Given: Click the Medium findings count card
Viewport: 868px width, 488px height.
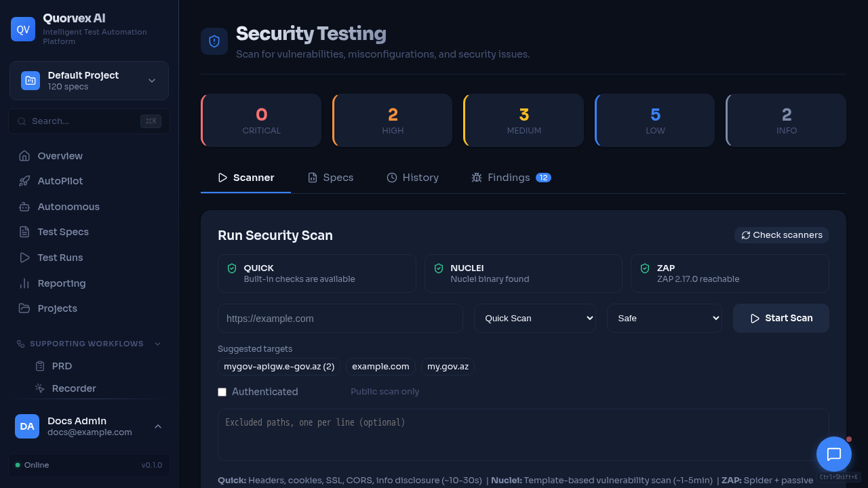Looking at the screenshot, I should coord(524,121).
